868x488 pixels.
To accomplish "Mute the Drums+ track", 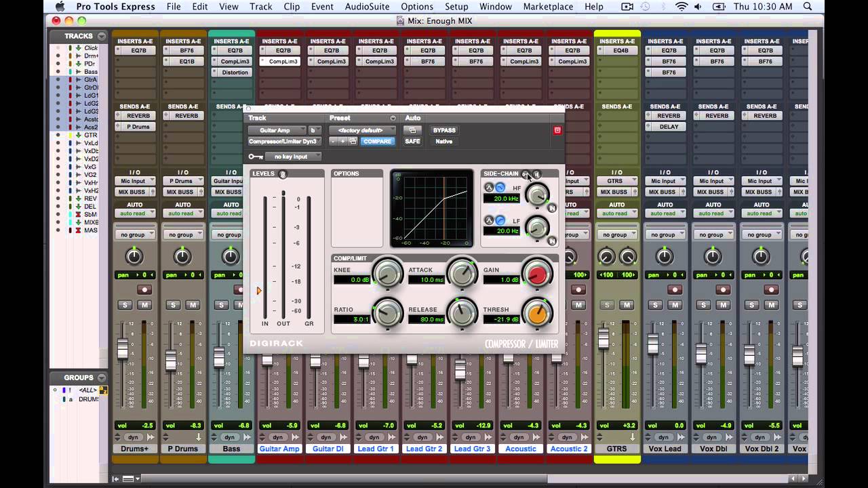I will [x=144, y=305].
